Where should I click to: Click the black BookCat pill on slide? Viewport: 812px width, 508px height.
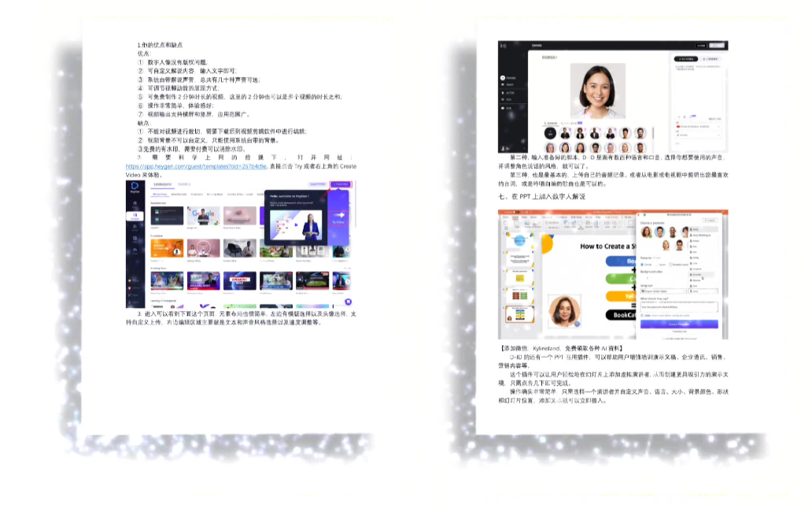pyautogui.click(x=621, y=315)
